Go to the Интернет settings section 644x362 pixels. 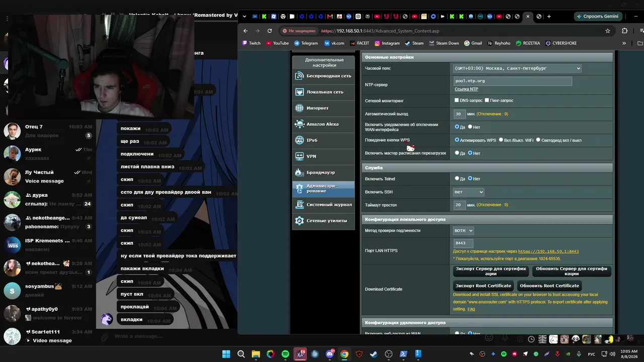pos(324,108)
